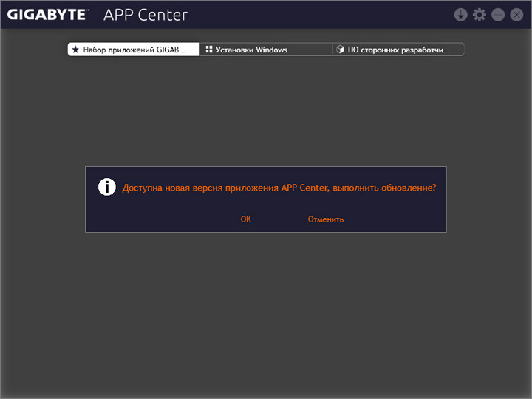Click the APP Center title text
The image size is (532, 399).
(x=146, y=15)
